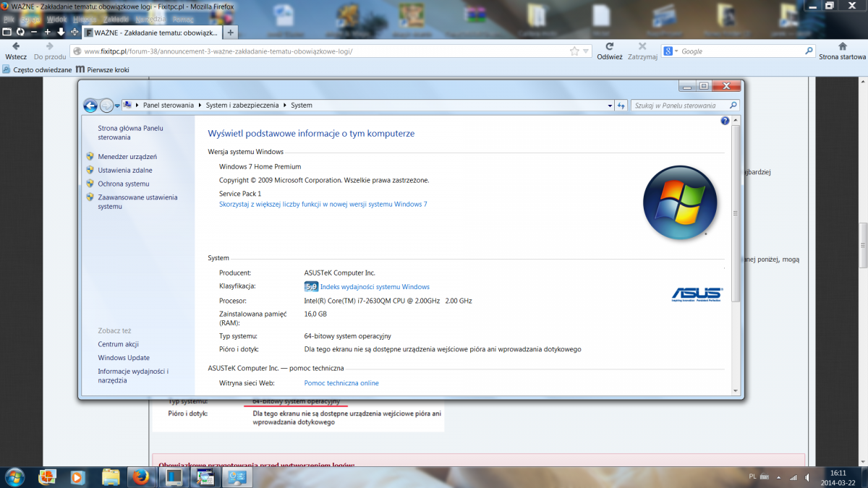
Task: Click the PL language indicator in the tray
Action: 752,478
